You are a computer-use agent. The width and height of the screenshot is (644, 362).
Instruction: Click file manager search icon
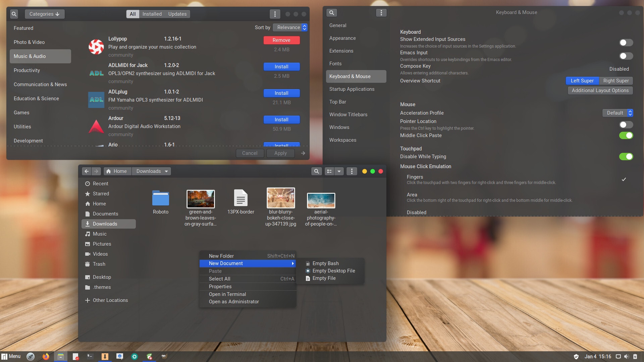tap(316, 171)
